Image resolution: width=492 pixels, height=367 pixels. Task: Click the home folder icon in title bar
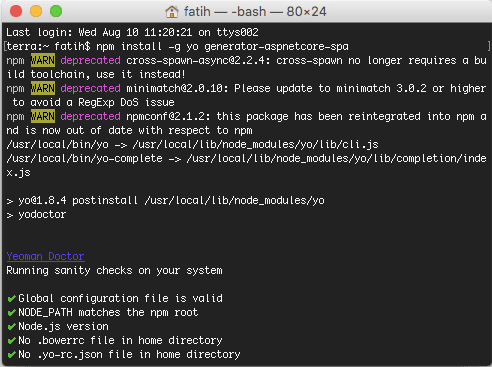[172, 12]
